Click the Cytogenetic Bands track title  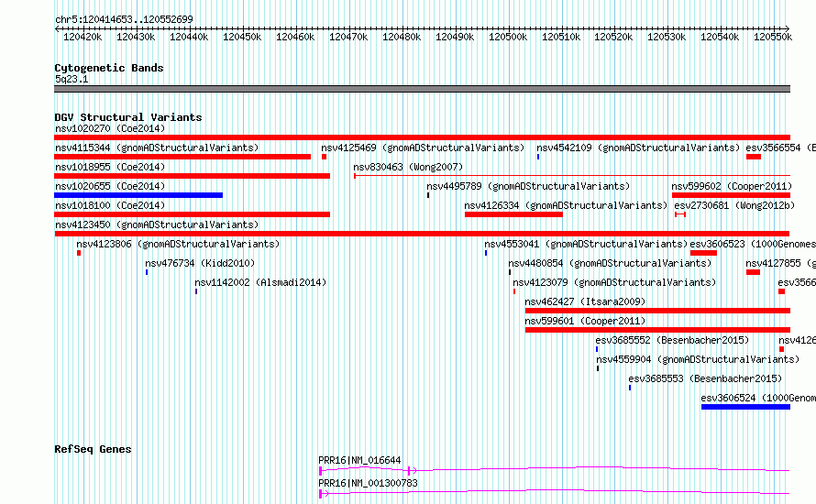point(109,68)
